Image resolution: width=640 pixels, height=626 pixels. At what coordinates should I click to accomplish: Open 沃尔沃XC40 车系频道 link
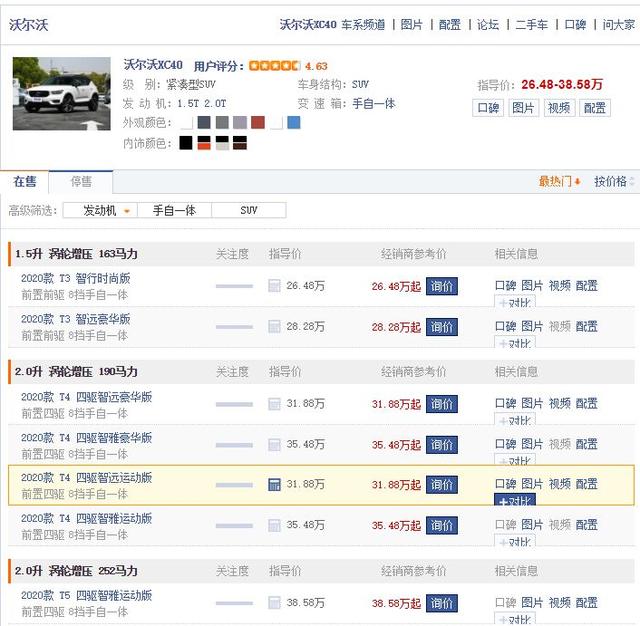[332, 25]
